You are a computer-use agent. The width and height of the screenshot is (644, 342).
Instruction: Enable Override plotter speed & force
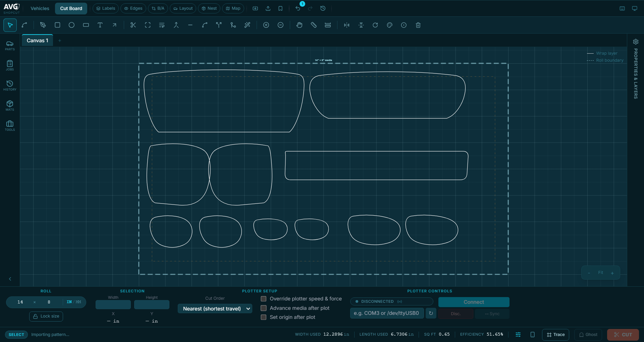point(264,299)
